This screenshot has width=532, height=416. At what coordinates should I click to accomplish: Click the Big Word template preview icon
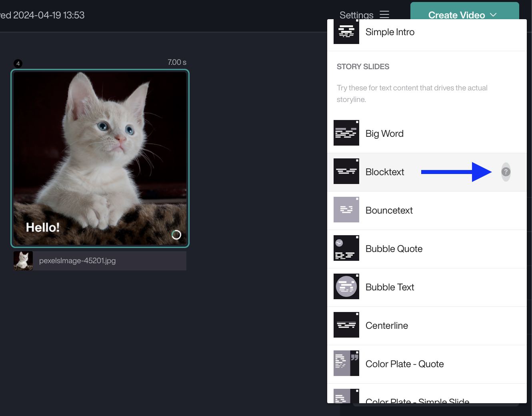(x=346, y=133)
